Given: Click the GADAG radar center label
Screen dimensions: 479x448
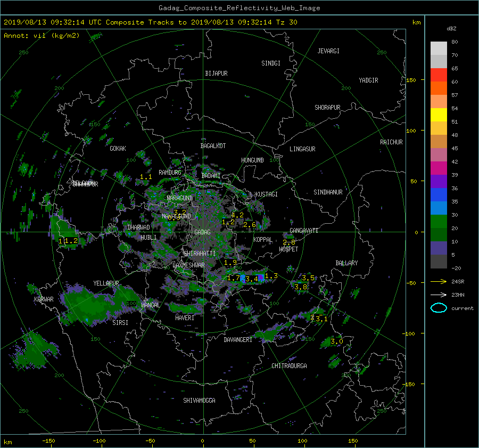Looking at the screenshot, I should click(x=202, y=232).
